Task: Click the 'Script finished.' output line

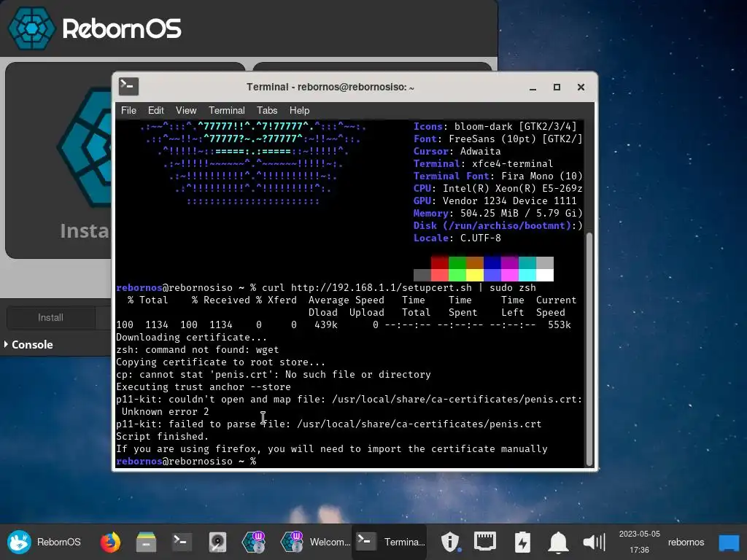Action: tap(163, 436)
